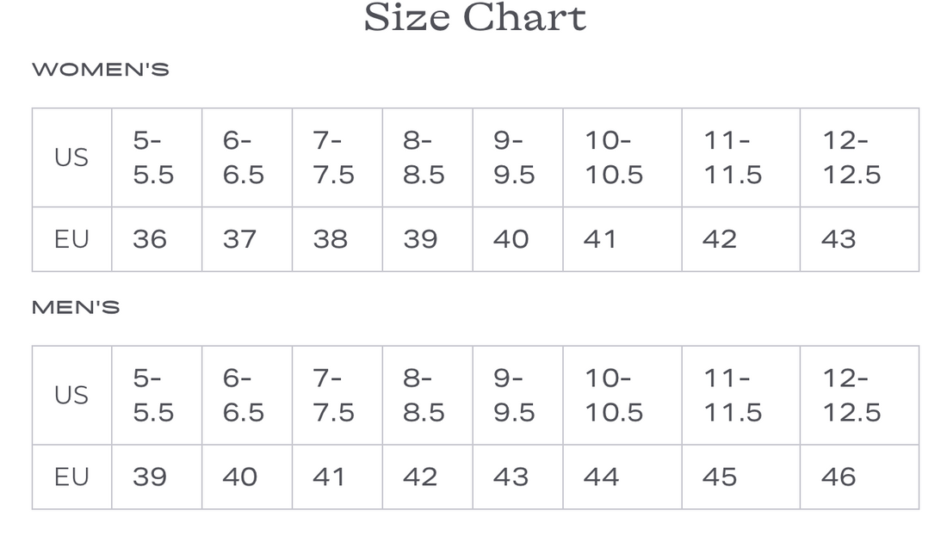
Task: Choose men's US size 6-6.5 cell
Action: [244, 395]
